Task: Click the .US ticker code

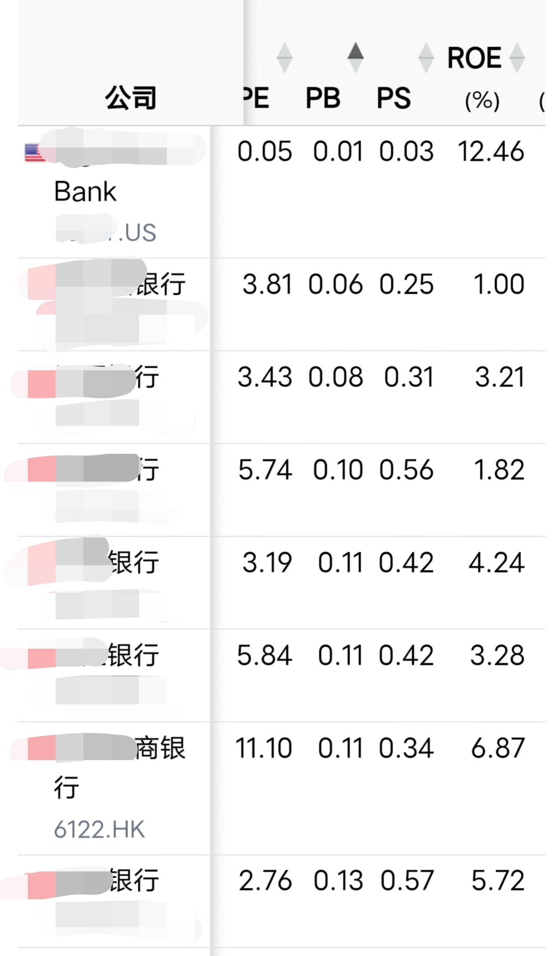Action: coord(137,232)
